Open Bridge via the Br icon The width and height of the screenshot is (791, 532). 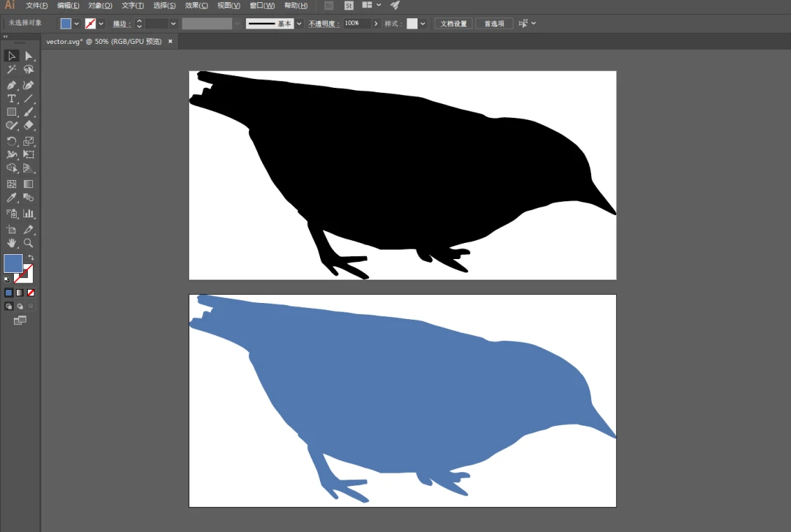pos(329,6)
